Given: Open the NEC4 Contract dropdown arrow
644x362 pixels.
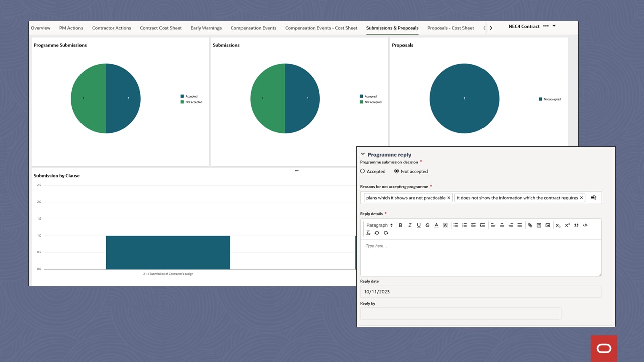Looking at the screenshot, I should (554, 26).
